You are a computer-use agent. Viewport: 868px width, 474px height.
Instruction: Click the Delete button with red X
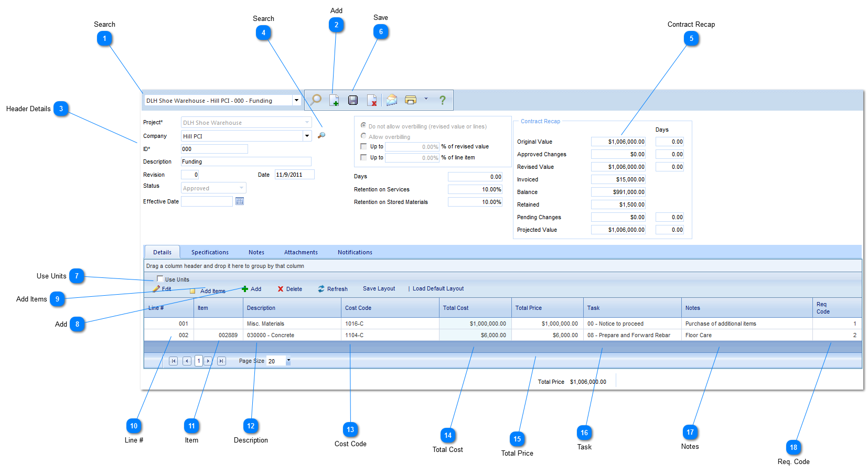pos(290,289)
